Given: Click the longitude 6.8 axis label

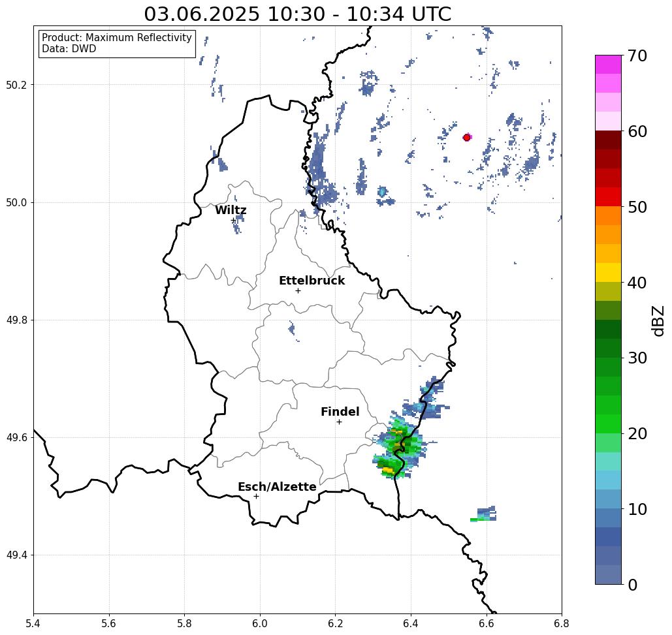Looking at the screenshot, I should coord(562,623).
